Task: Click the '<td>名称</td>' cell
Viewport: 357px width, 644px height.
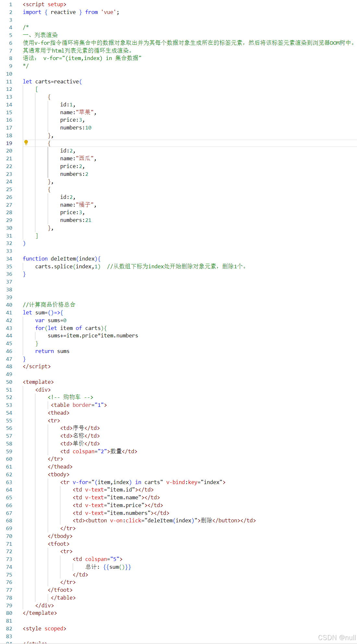Action: (x=80, y=436)
